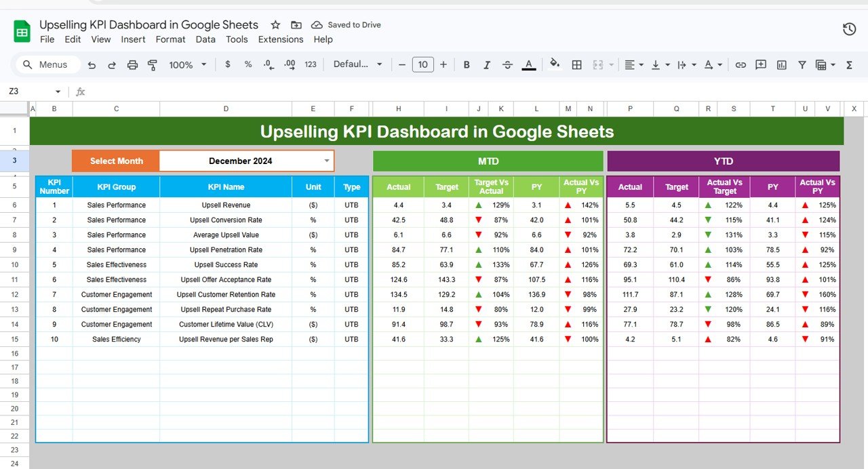
Task: Open the Create filter icon
Action: [x=802, y=64]
